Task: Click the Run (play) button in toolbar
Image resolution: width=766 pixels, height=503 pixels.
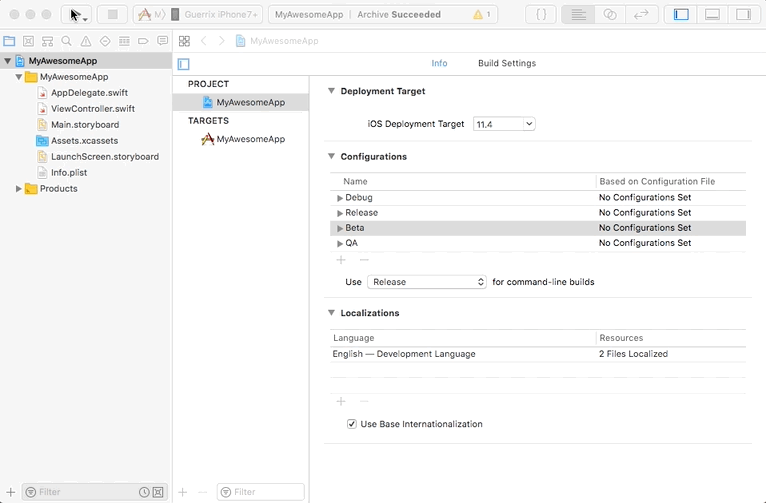Action: (76, 15)
